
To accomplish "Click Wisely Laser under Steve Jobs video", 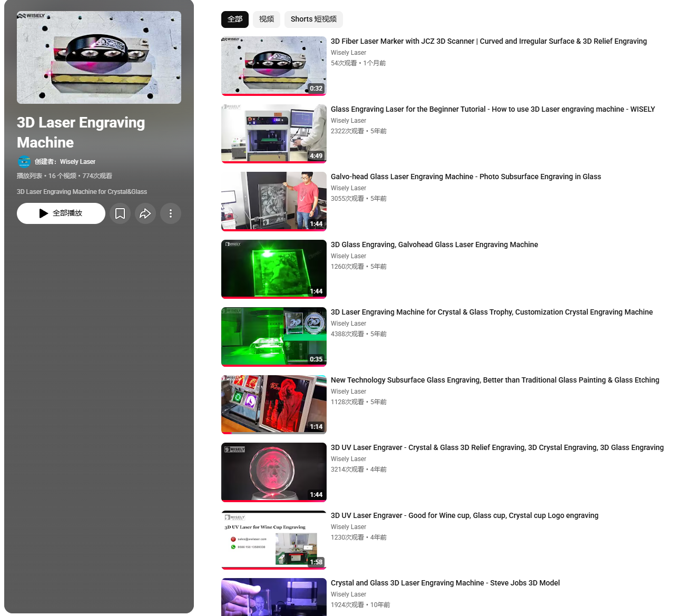I will point(348,594).
